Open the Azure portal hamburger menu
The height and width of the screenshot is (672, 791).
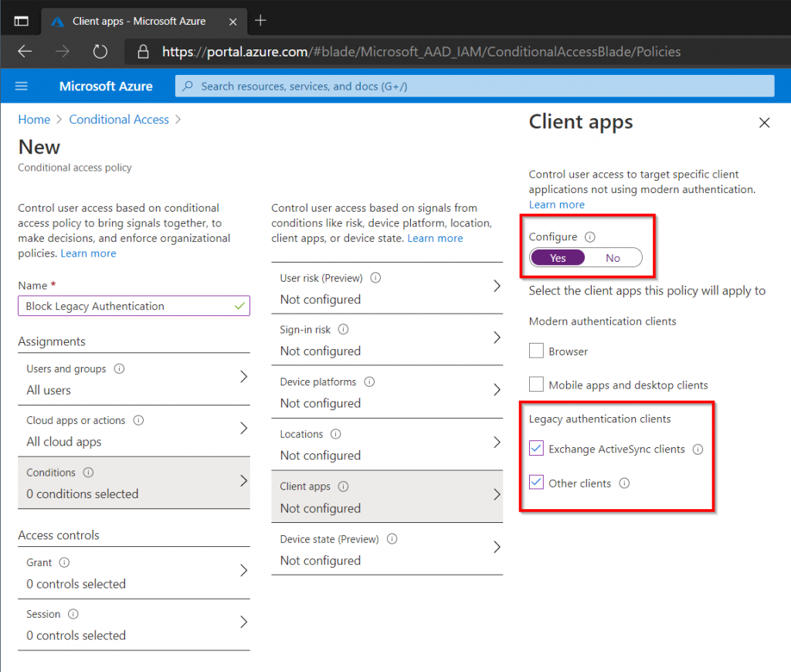tap(21, 87)
